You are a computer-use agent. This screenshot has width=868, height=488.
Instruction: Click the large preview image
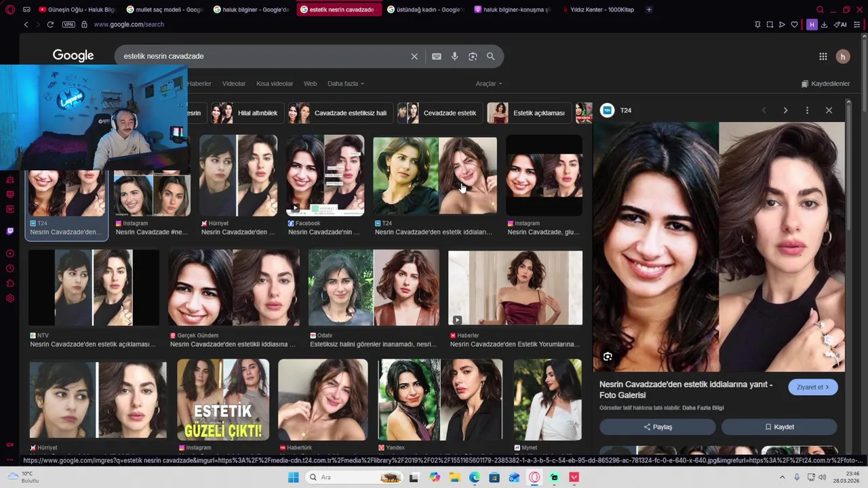click(719, 247)
